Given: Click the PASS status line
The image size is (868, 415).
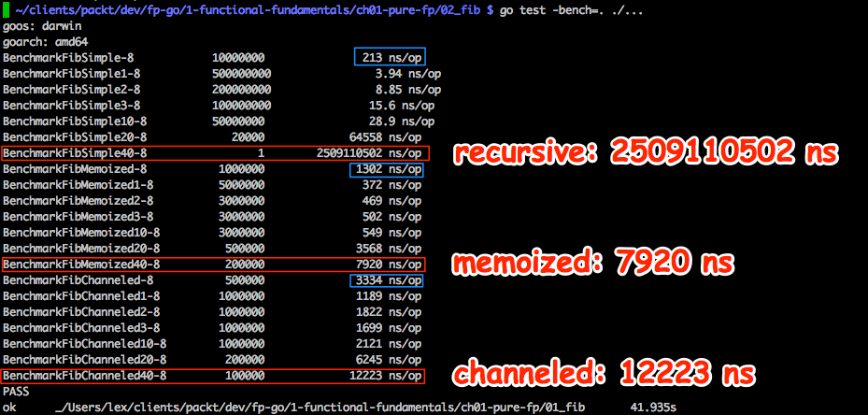Looking at the screenshot, I should click(x=16, y=392).
